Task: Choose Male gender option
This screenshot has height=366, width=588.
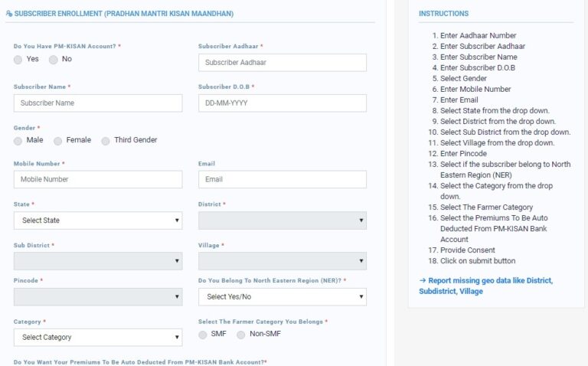Action: click(18, 141)
